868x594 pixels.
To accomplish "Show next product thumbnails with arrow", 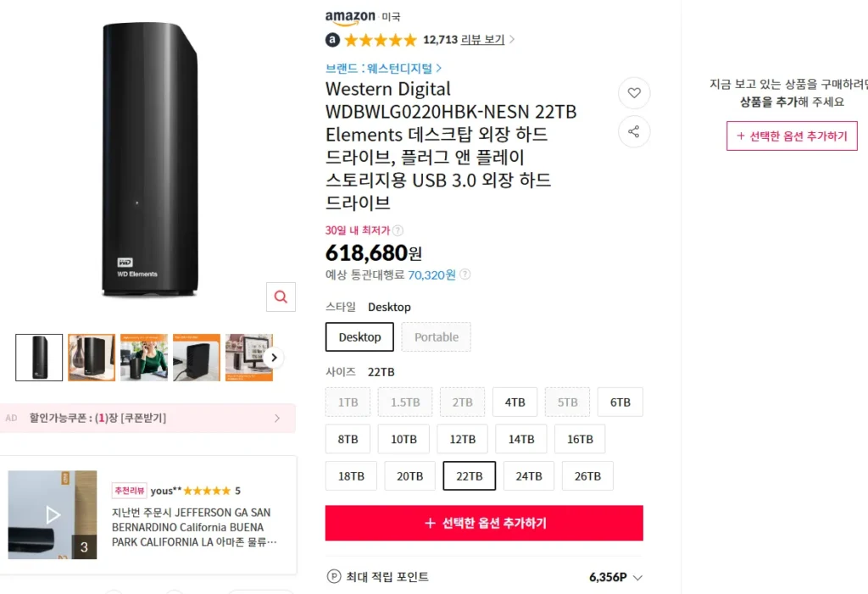I will click(x=274, y=358).
